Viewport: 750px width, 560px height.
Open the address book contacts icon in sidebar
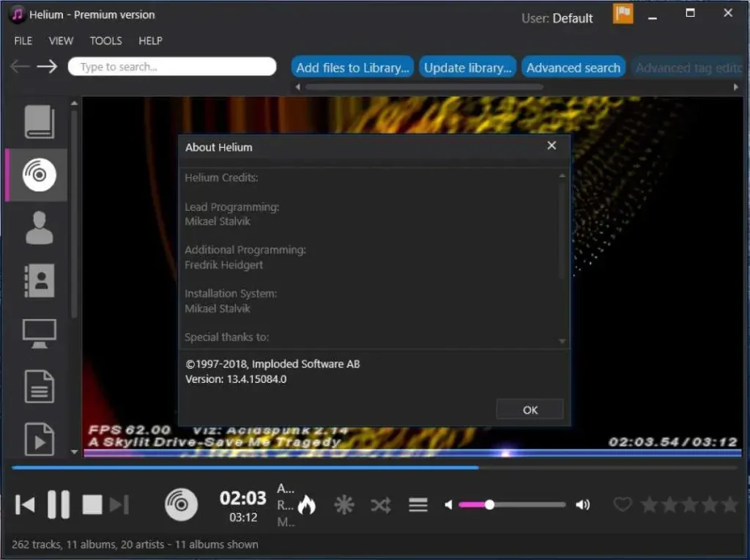pos(40,280)
